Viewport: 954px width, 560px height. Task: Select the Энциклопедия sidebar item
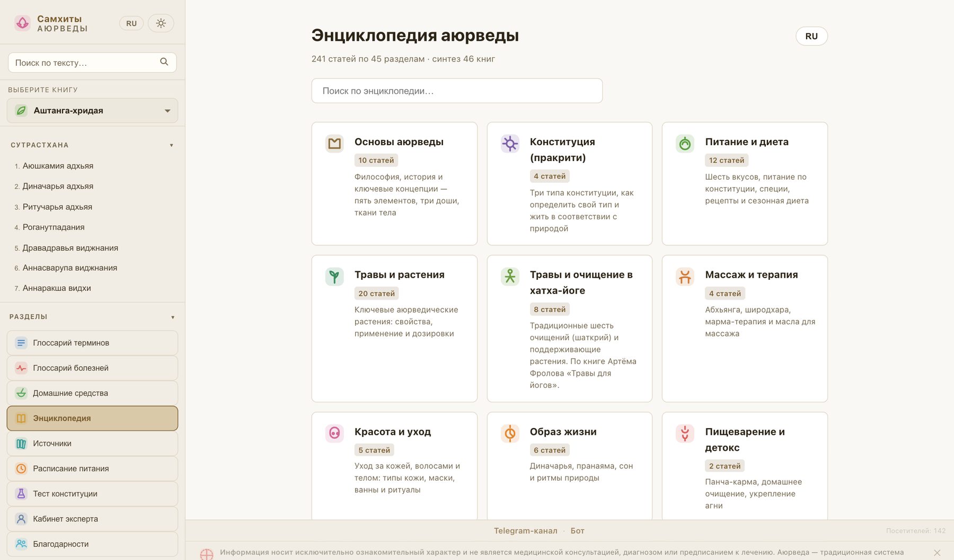pyautogui.click(x=92, y=419)
